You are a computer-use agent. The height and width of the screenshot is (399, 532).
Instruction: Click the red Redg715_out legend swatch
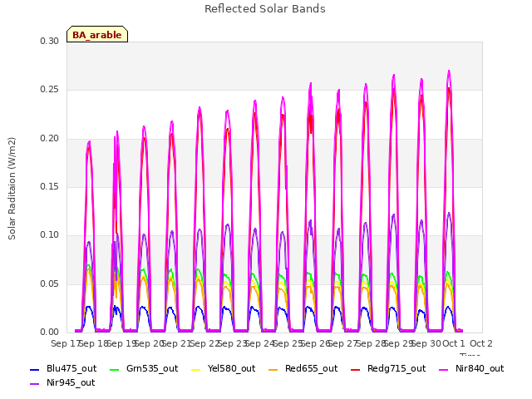[x=356, y=369]
